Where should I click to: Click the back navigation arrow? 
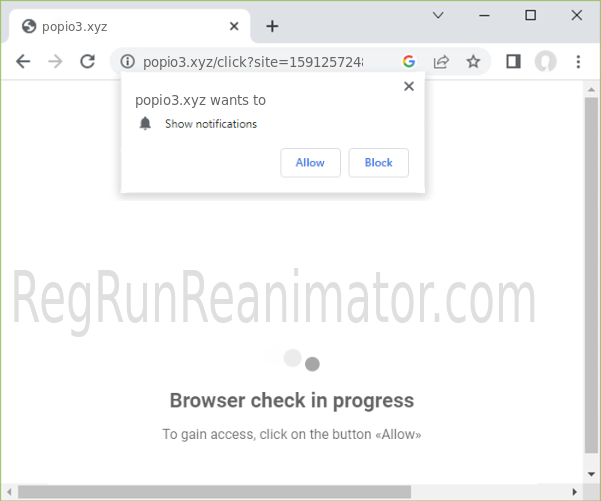coord(23,61)
